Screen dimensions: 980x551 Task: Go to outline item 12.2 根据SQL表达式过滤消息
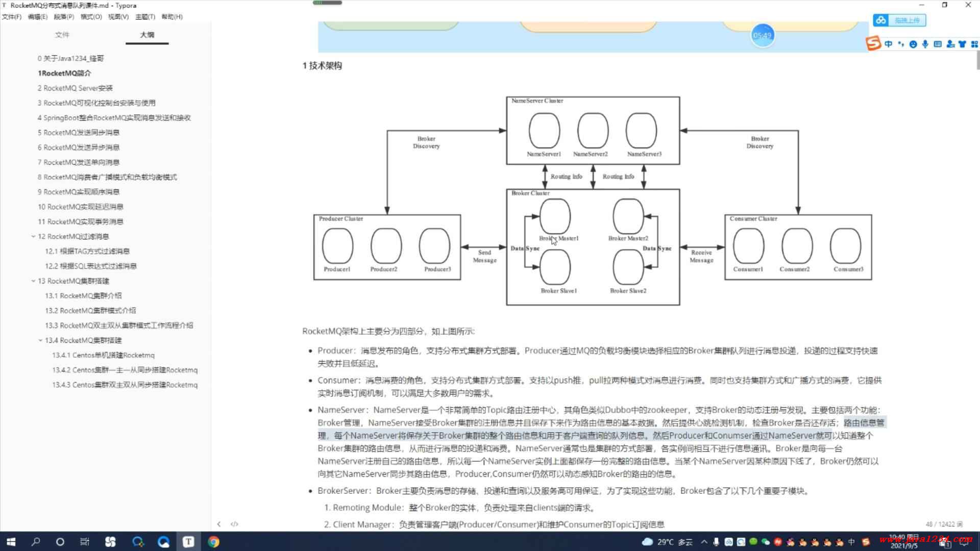click(91, 266)
